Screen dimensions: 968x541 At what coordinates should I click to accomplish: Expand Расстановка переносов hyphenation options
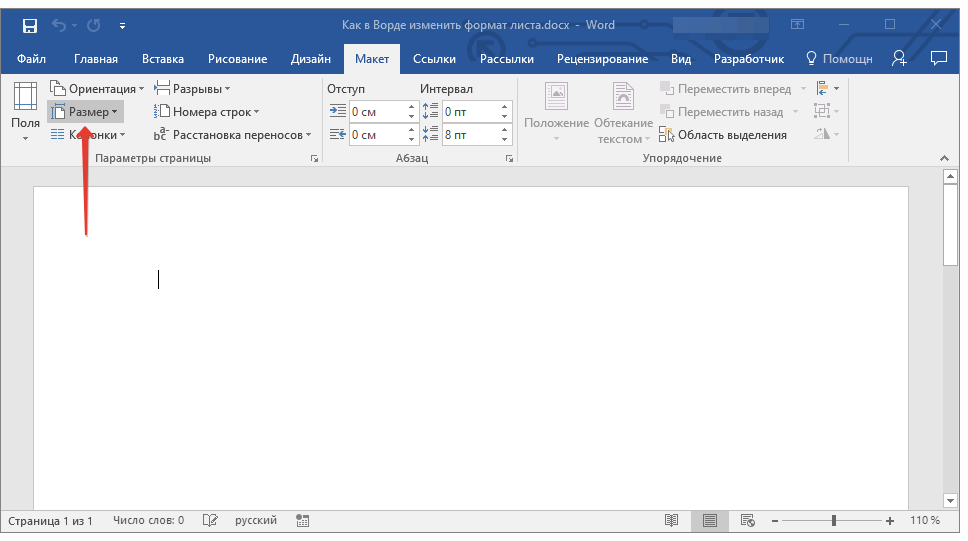click(x=233, y=135)
